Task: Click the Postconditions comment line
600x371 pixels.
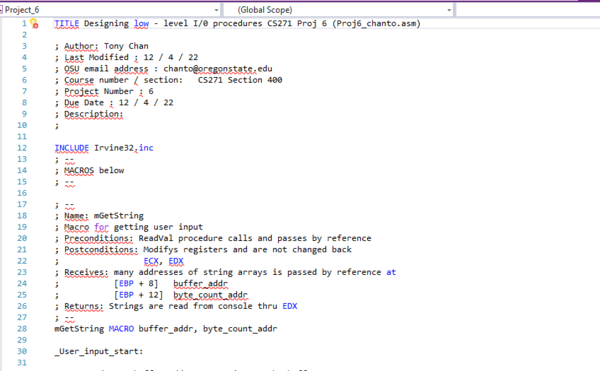Action: tap(203, 250)
